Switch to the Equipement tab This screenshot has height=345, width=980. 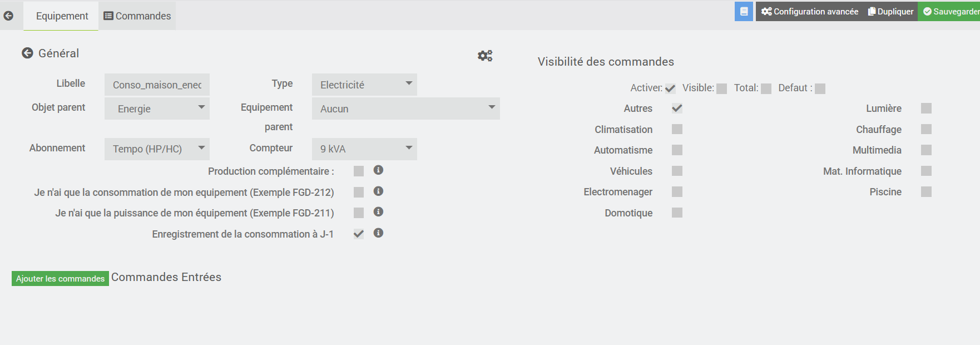tap(61, 16)
